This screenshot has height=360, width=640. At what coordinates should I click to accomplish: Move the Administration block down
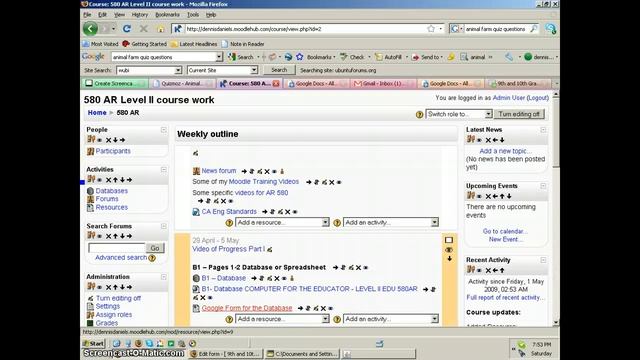pos(122,287)
